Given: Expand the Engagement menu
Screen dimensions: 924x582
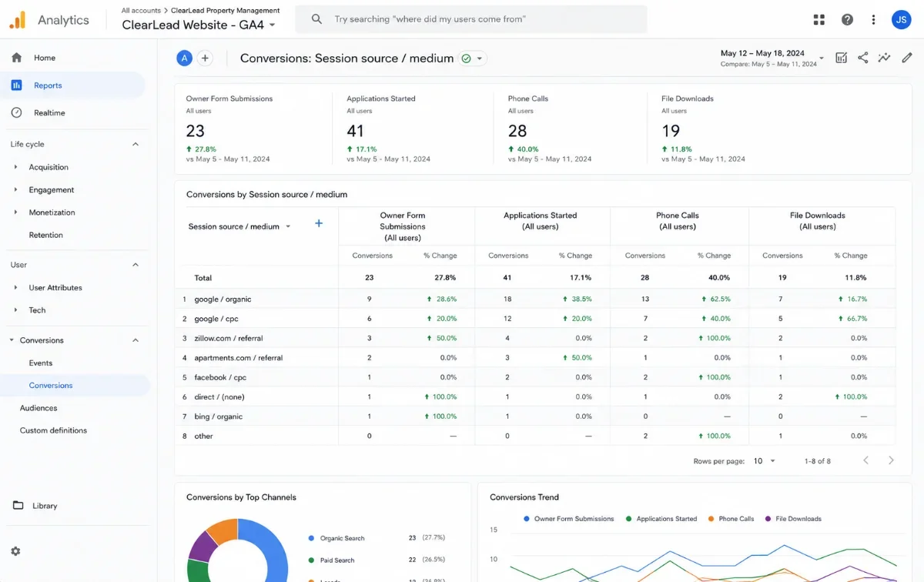Looking at the screenshot, I should pyautogui.click(x=52, y=189).
